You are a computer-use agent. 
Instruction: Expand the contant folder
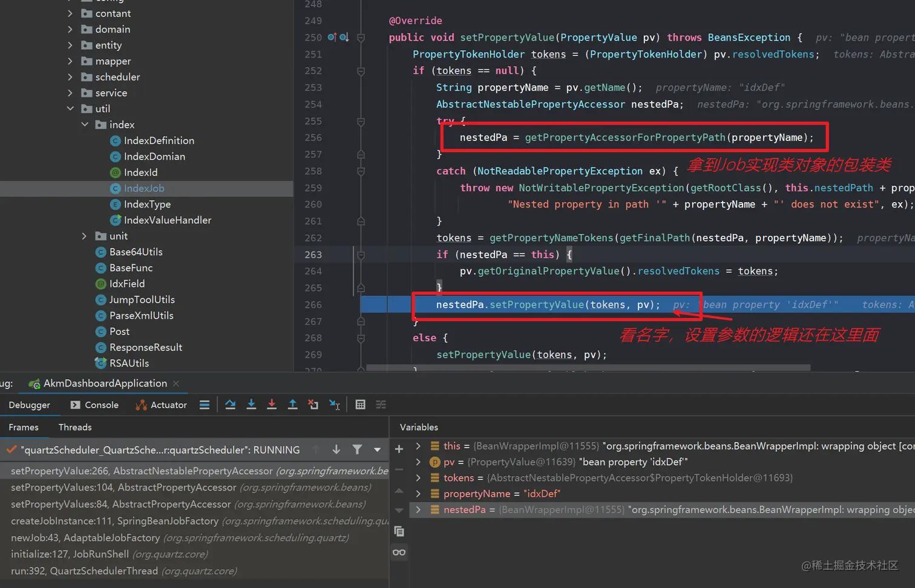70,13
